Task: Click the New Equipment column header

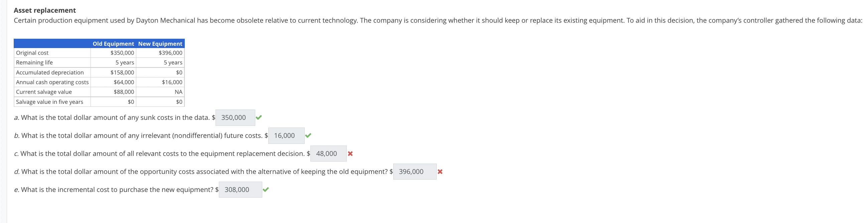Action: click(160, 44)
